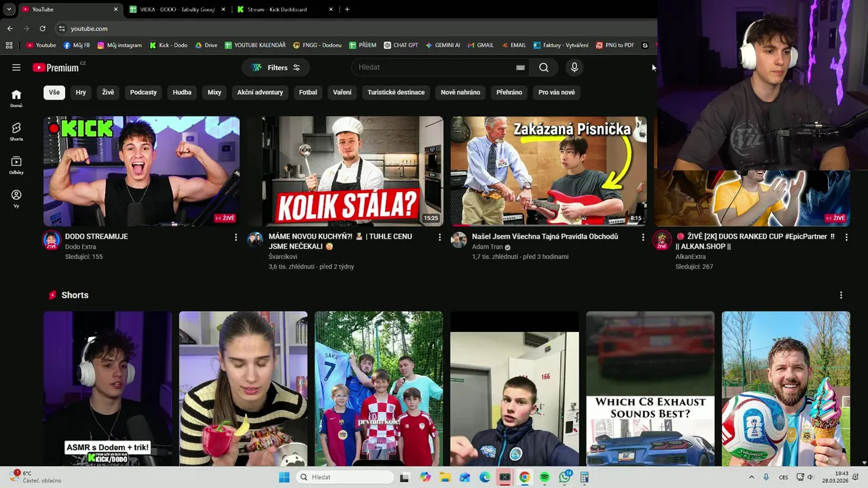Screen dimensions: 868x488
Task: Start voice search with the microphone
Action: pyautogui.click(x=574, y=67)
